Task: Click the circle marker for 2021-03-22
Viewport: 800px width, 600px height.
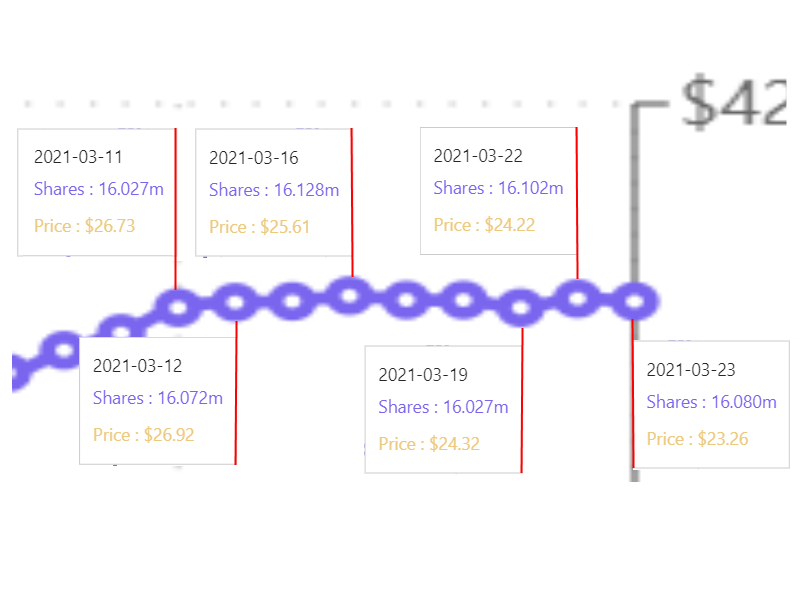Action: pyautogui.click(x=577, y=296)
